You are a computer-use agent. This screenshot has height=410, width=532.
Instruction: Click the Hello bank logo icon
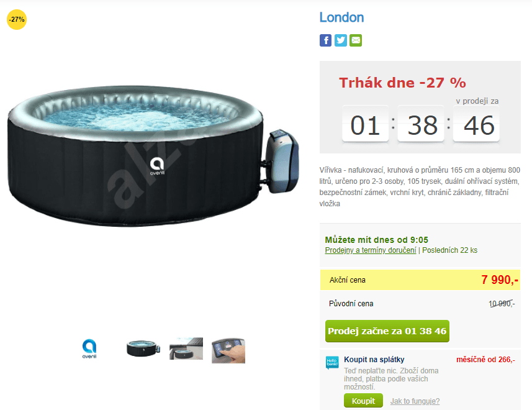[332, 363]
